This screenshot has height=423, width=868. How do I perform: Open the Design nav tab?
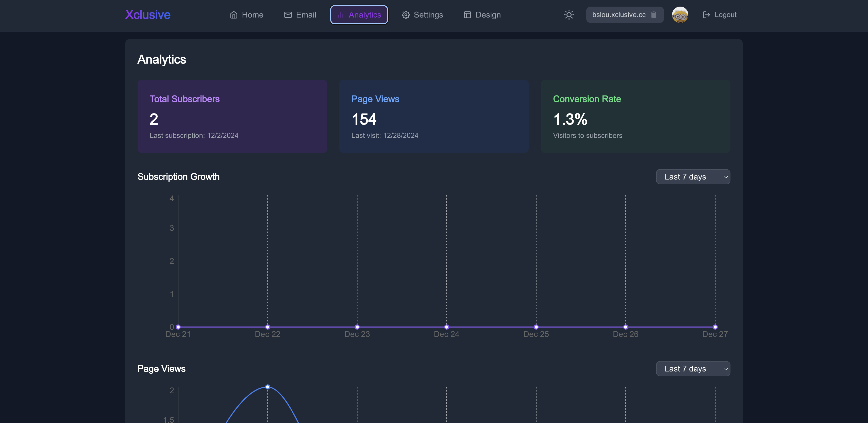coord(482,15)
